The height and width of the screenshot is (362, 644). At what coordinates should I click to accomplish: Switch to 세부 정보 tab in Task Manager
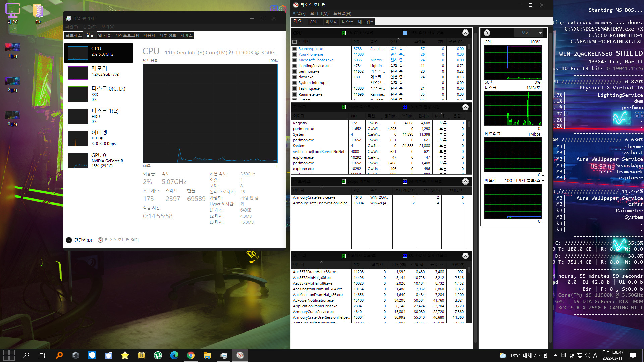(168, 35)
